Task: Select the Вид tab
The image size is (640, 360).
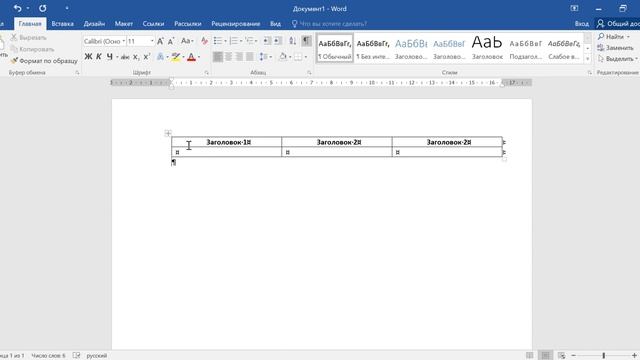Action: 276,24
